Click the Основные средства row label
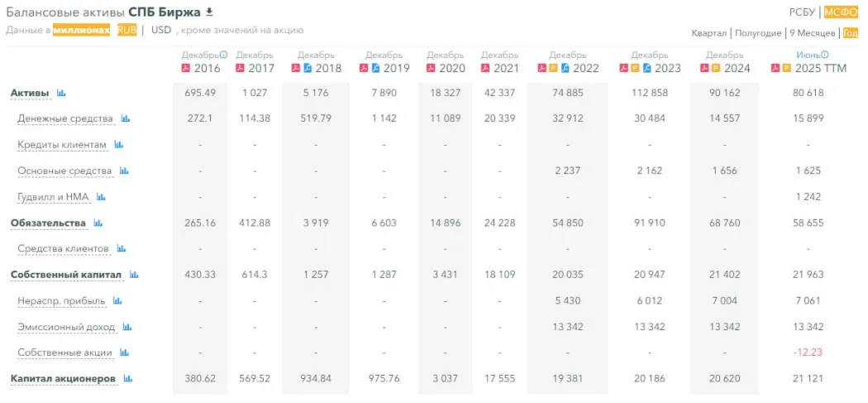The image size is (868, 403). tap(64, 171)
